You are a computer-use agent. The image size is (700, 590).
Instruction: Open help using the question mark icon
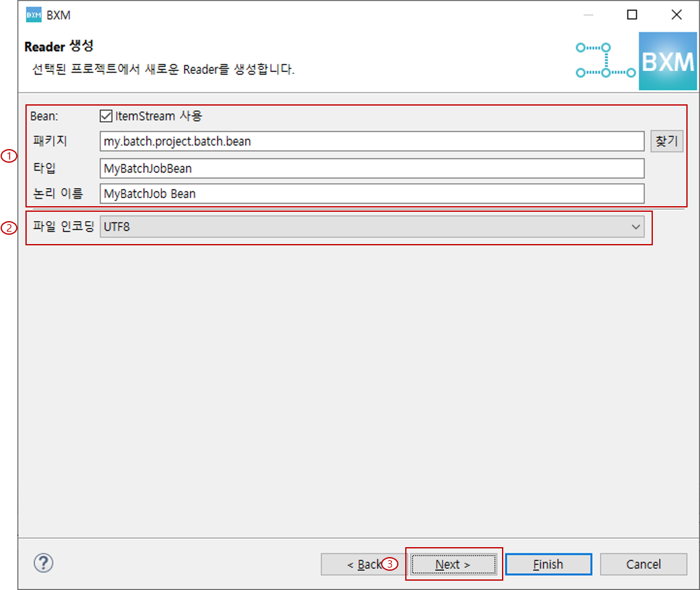coord(42,563)
